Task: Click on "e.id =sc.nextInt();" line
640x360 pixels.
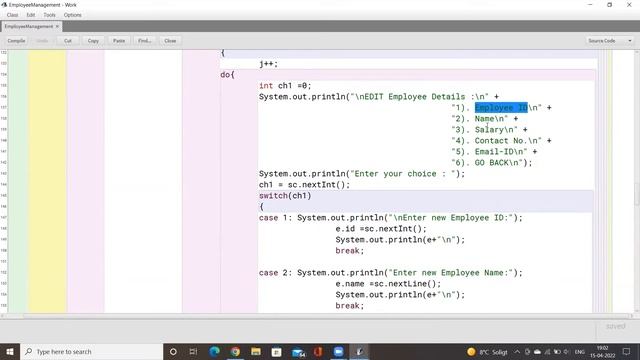Action: (381, 229)
